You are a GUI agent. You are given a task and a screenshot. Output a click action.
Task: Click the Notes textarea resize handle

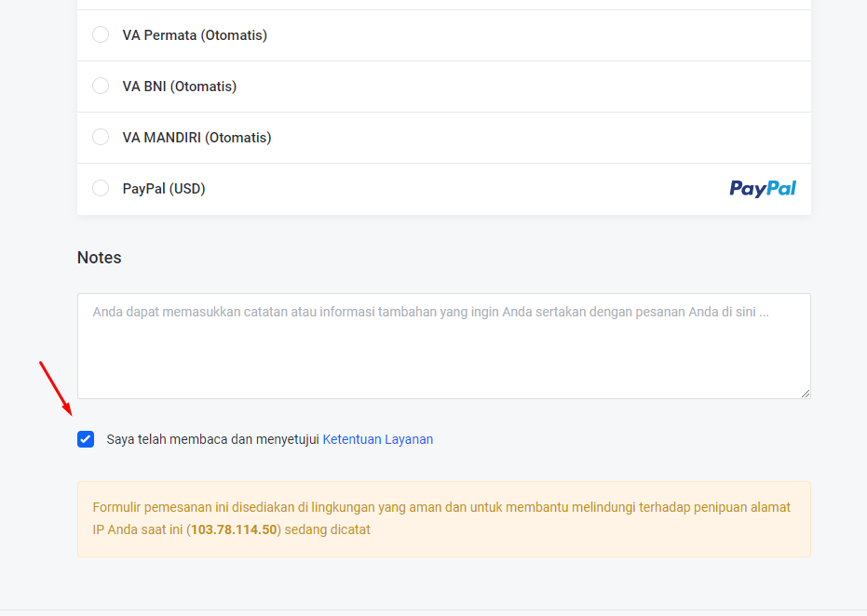[805, 393]
